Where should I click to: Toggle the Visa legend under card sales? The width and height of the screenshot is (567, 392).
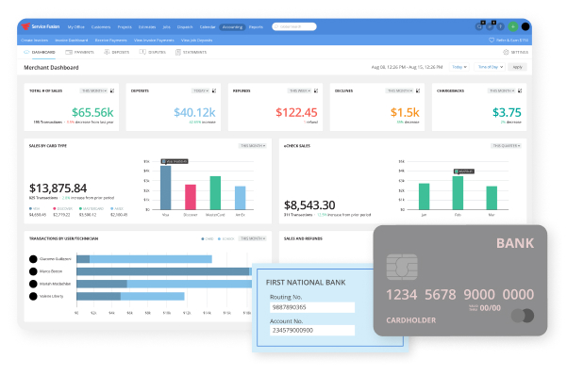click(33, 209)
